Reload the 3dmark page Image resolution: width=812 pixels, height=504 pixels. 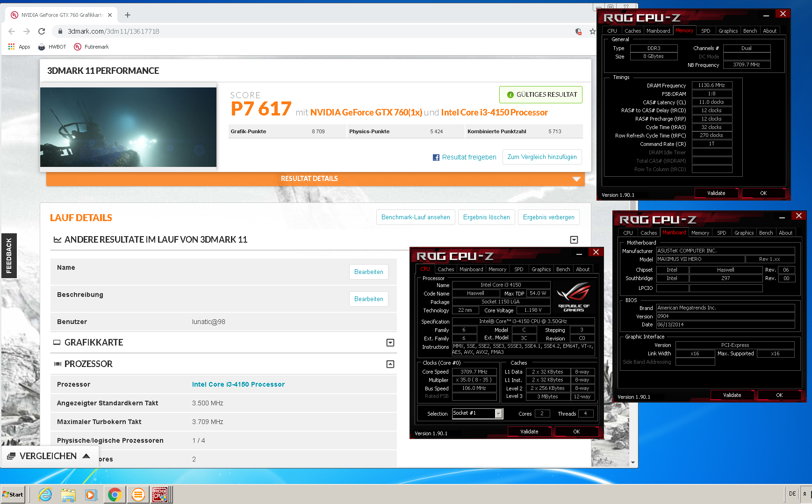(x=42, y=31)
